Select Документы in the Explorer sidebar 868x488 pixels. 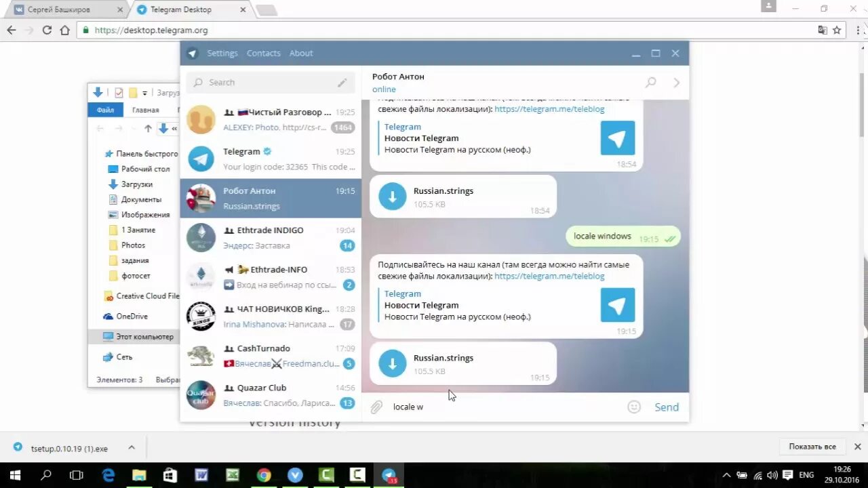pos(135,199)
